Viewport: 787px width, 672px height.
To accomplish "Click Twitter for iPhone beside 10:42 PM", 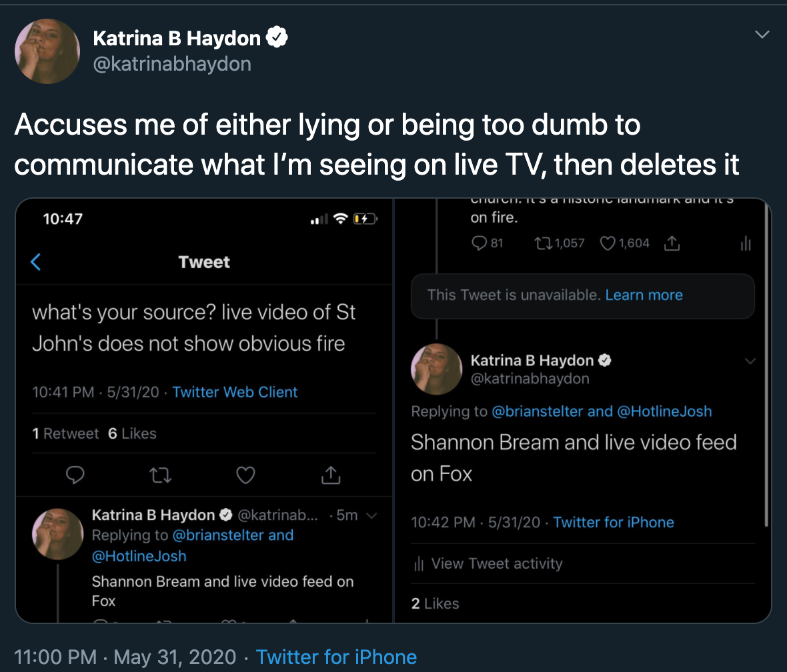I will coord(614,523).
